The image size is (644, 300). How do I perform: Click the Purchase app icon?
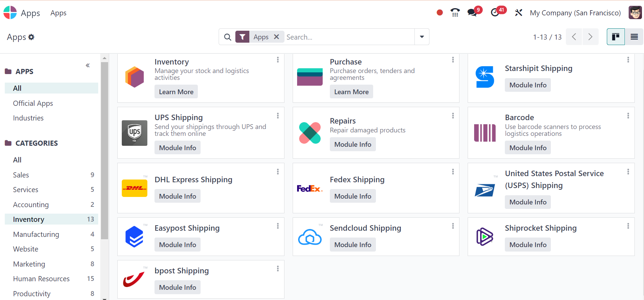pyautogui.click(x=310, y=77)
